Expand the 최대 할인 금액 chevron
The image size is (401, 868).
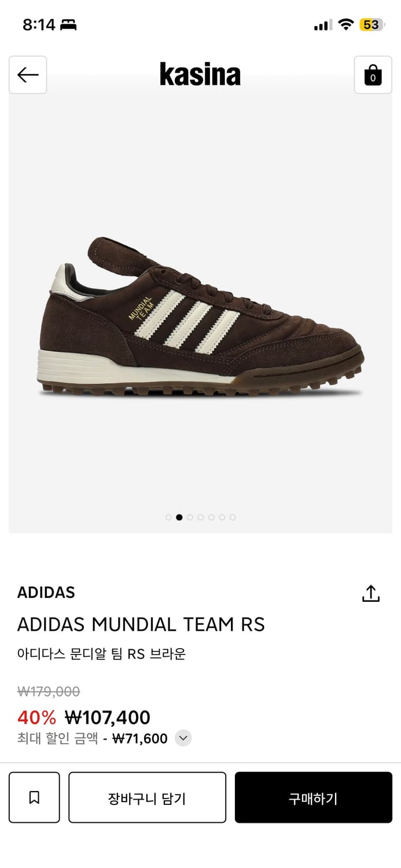click(x=183, y=738)
